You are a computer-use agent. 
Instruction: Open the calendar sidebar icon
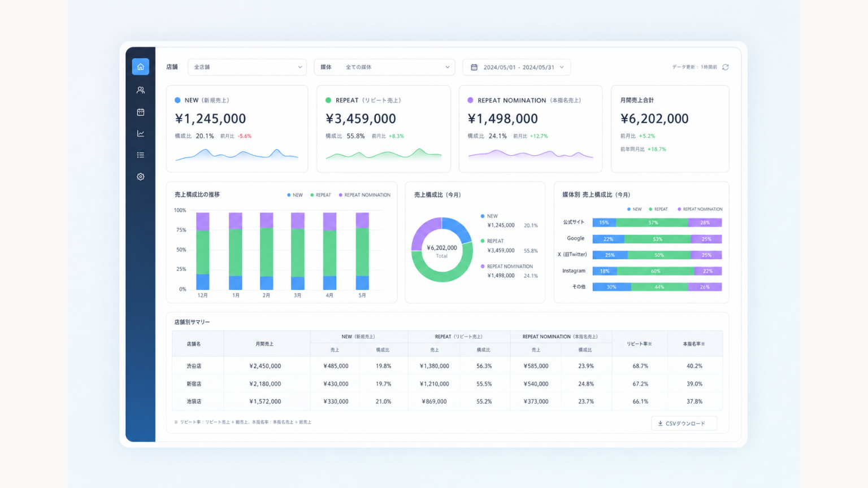click(141, 112)
